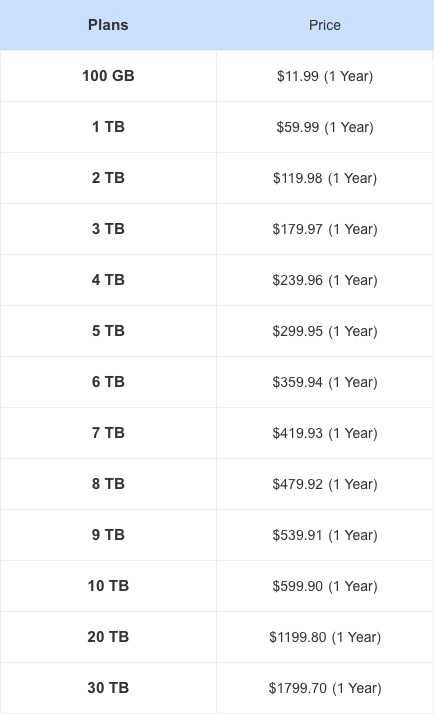Click the $59.99 (1 Year) price
This screenshot has height=714, width=434.
325,127
